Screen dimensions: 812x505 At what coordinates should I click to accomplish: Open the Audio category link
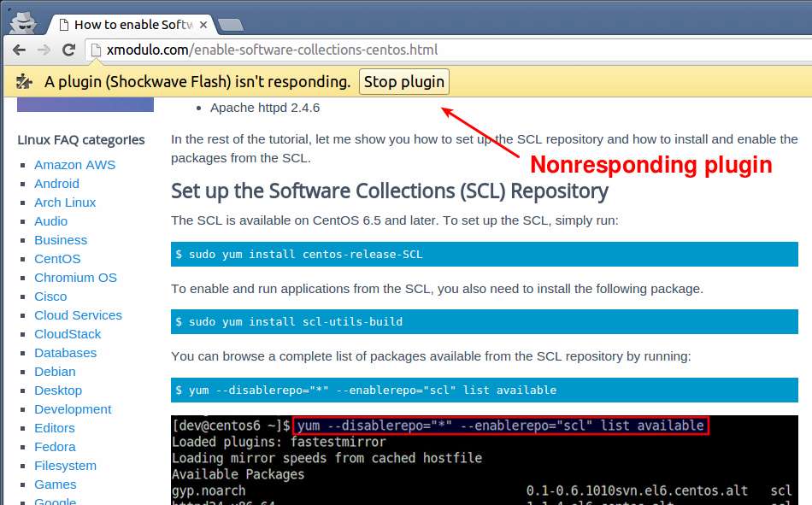coord(50,221)
